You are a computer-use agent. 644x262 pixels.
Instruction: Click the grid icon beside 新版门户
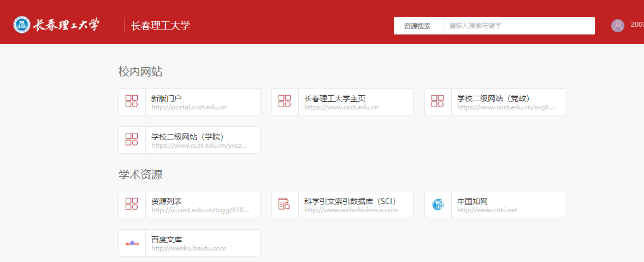click(x=132, y=101)
